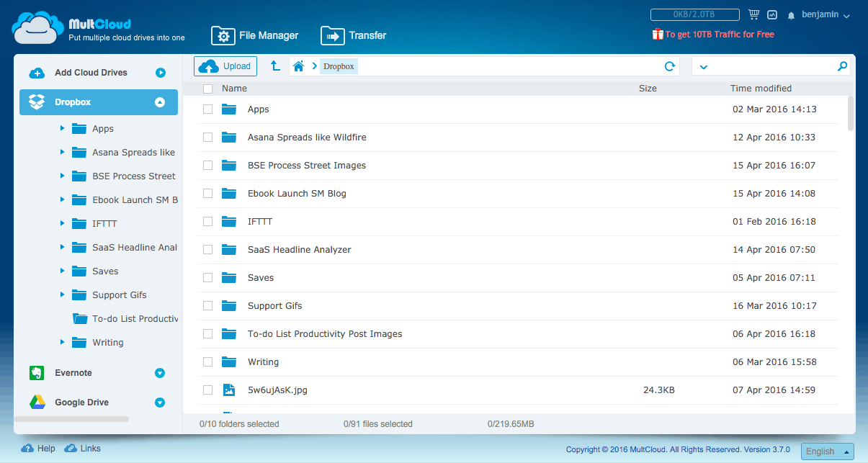Sort by the Size column header
The width and height of the screenshot is (868, 463).
[x=648, y=89]
